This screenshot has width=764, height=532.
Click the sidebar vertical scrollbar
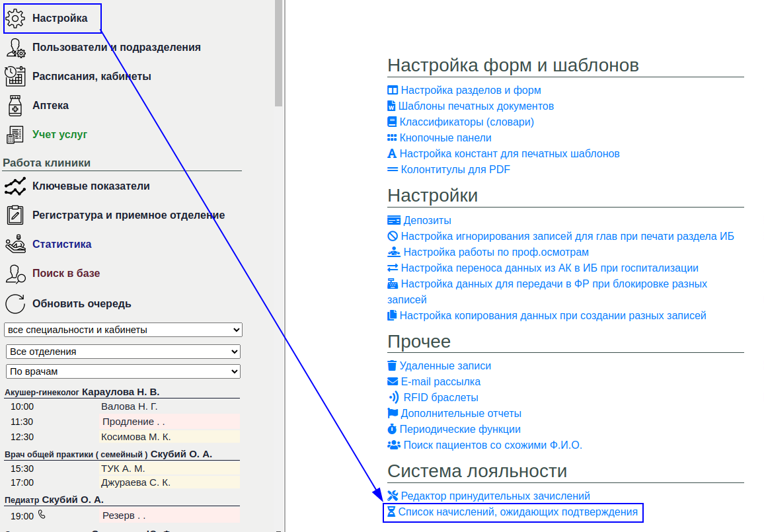(279, 53)
